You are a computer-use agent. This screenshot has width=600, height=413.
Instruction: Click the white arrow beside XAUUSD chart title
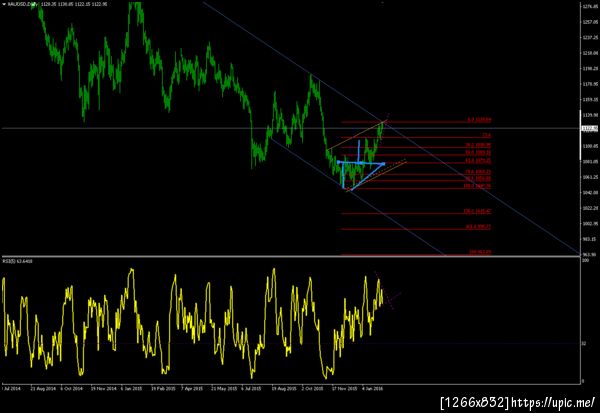tap(4, 4)
